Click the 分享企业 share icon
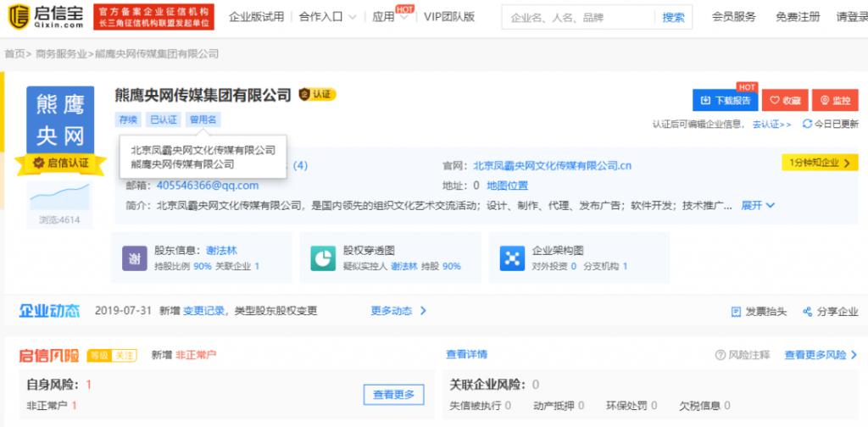The image size is (868, 427). click(808, 312)
